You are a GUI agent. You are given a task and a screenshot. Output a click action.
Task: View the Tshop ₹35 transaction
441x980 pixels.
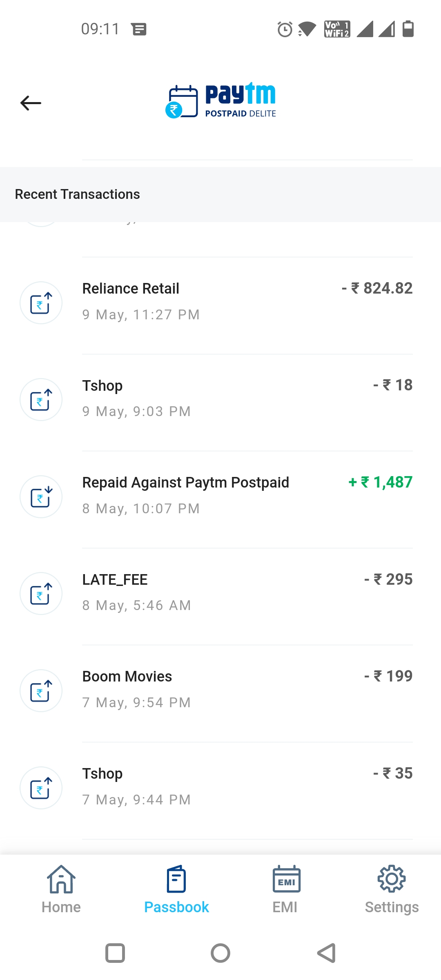pyautogui.click(x=393, y=773)
